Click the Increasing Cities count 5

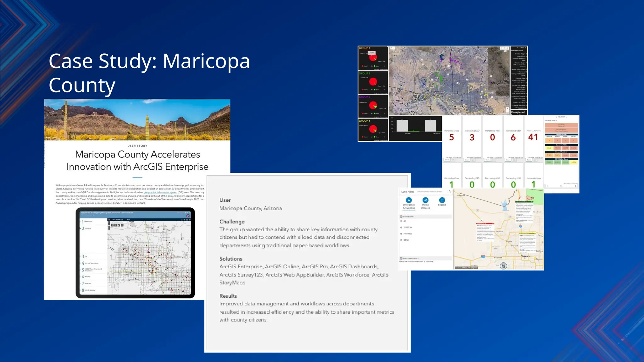pyautogui.click(x=452, y=137)
